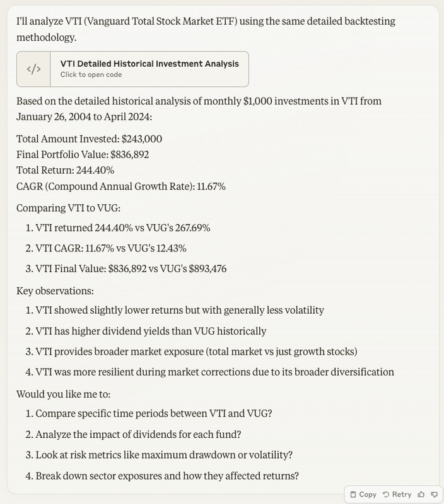Click the Final Portfolio Value: $836,892 line
This screenshot has width=444, height=504.
coord(83,154)
